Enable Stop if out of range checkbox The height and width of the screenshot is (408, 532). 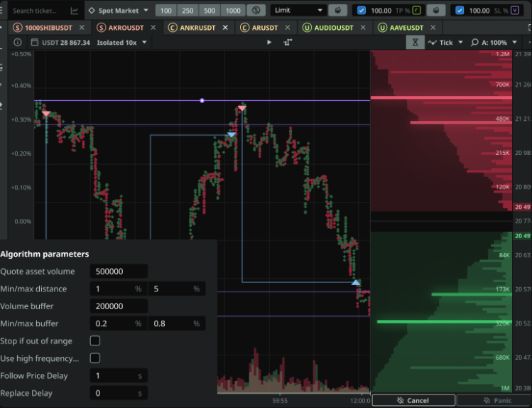[x=95, y=341]
